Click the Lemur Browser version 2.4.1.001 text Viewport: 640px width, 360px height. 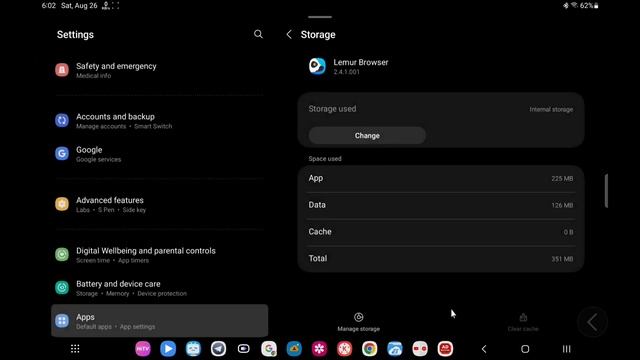point(347,72)
